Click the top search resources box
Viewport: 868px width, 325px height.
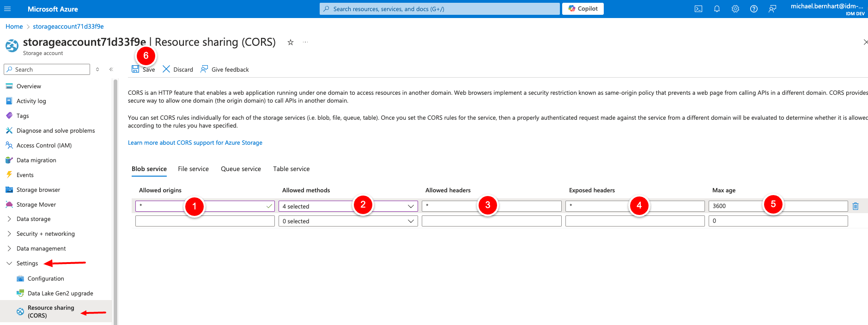439,9
